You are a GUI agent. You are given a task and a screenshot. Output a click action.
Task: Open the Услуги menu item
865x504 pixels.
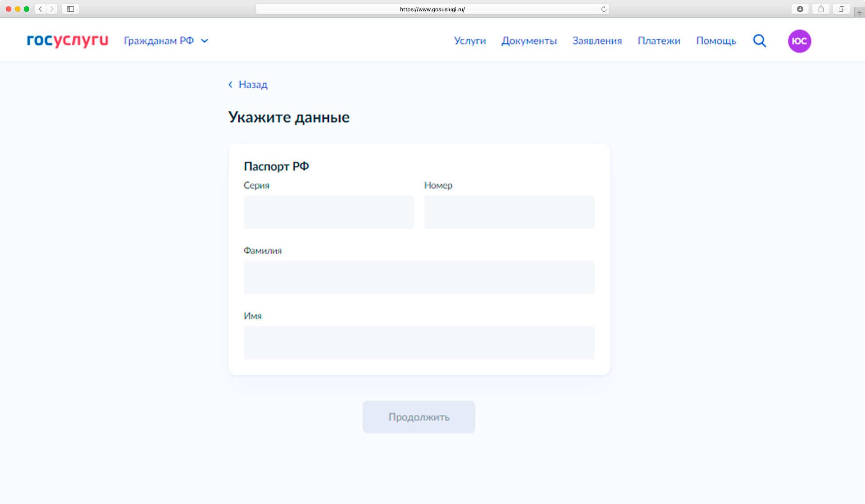coord(470,41)
